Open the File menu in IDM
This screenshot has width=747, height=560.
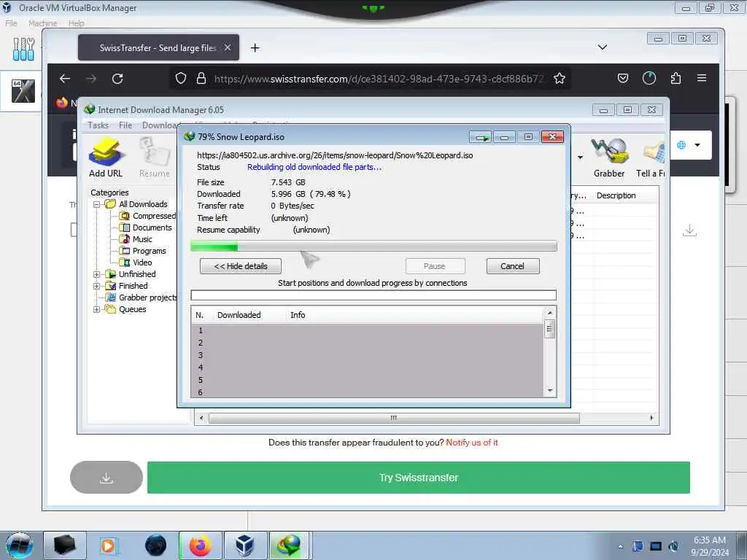[x=125, y=125]
